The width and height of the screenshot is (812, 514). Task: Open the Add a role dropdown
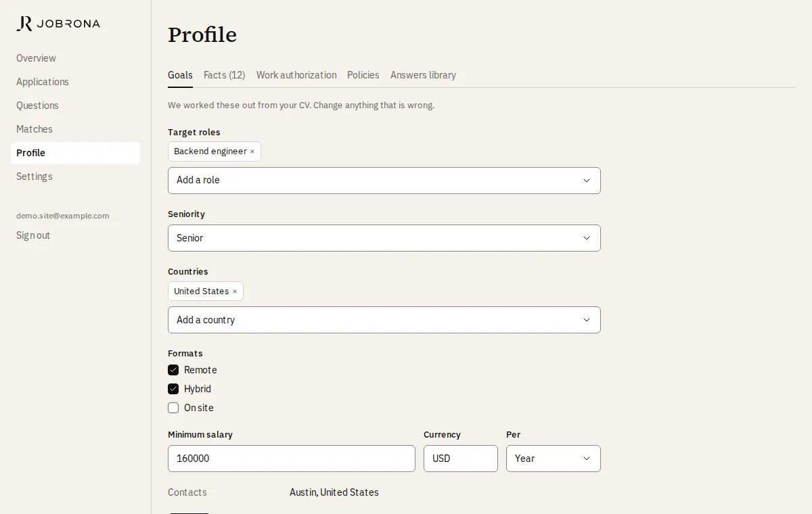[x=384, y=181]
